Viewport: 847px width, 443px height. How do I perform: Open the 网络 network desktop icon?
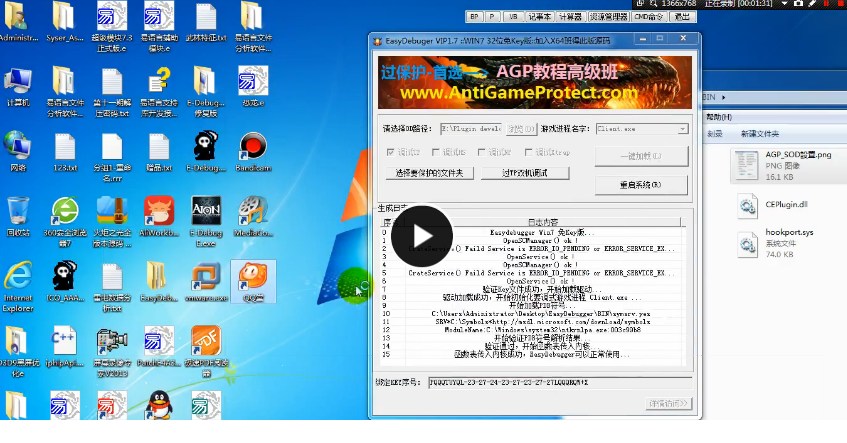click(18, 151)
